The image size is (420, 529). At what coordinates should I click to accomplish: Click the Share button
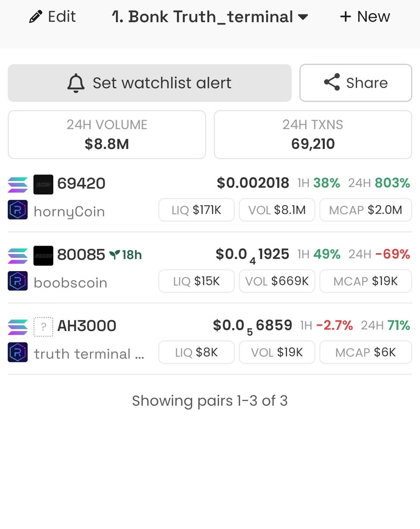tap(356, 83)
